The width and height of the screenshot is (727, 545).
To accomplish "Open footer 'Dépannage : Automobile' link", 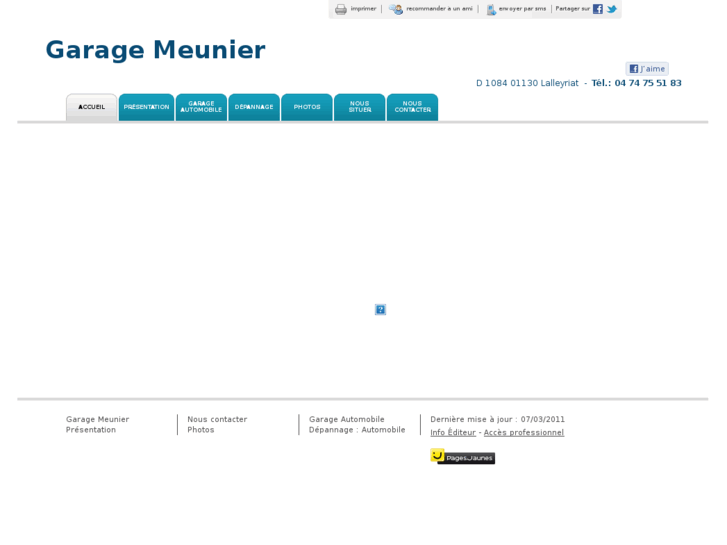I will [357, 430].
